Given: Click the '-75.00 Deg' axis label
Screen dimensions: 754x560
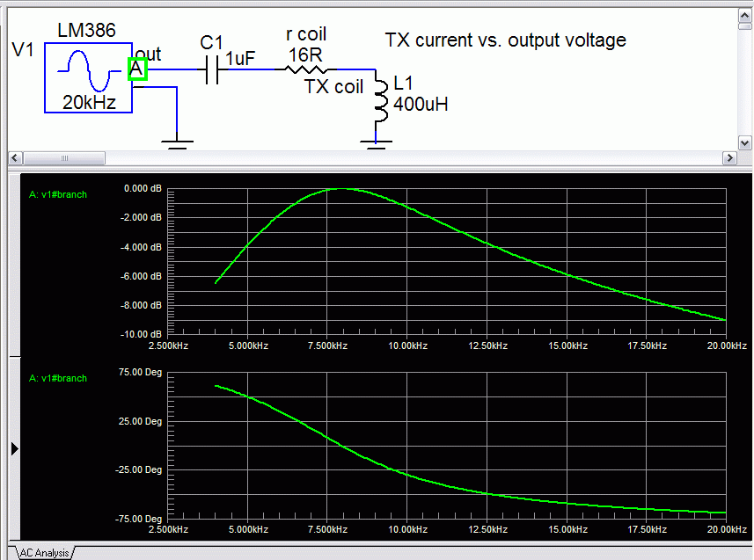Looking at the screenshot, I should coord(138,519).
